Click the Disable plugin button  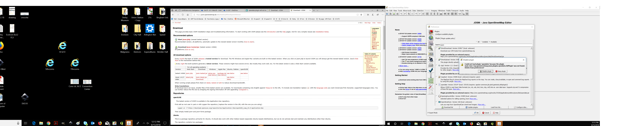485,71
